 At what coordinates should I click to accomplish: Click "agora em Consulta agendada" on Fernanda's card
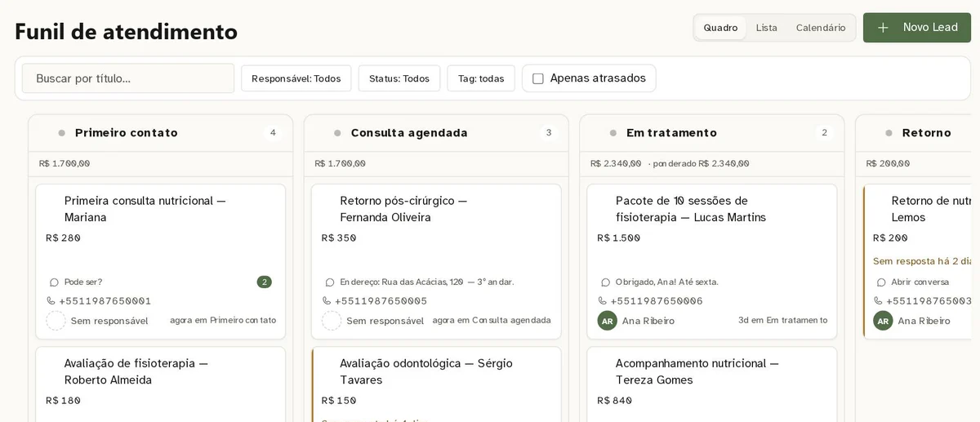492,321
